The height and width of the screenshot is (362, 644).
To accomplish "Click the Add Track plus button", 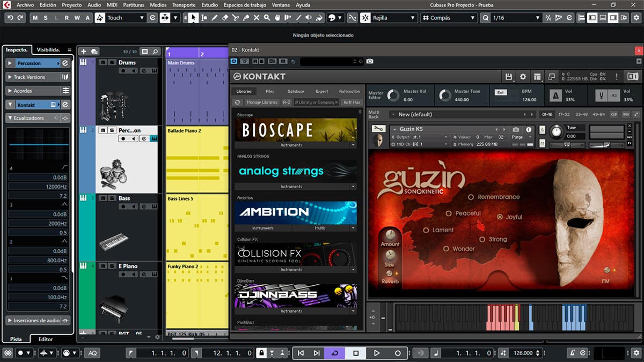I will [x=83, y=51].
